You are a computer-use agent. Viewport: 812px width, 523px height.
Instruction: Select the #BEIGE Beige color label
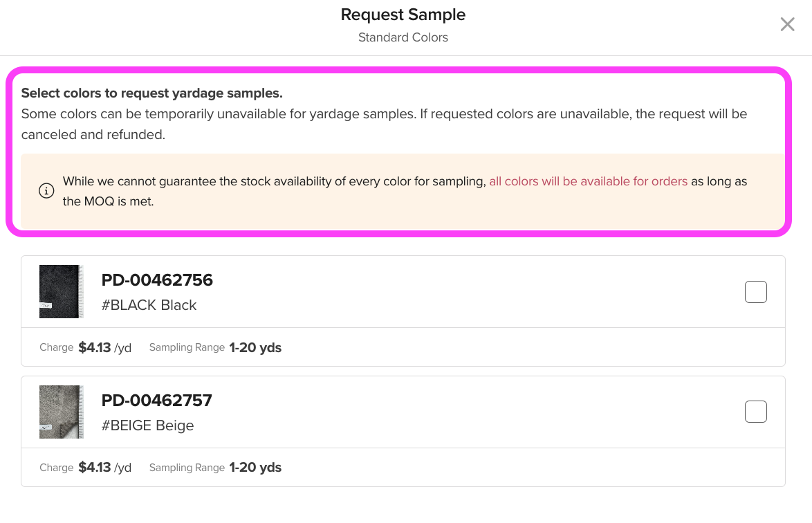click(x=147, y=425)
